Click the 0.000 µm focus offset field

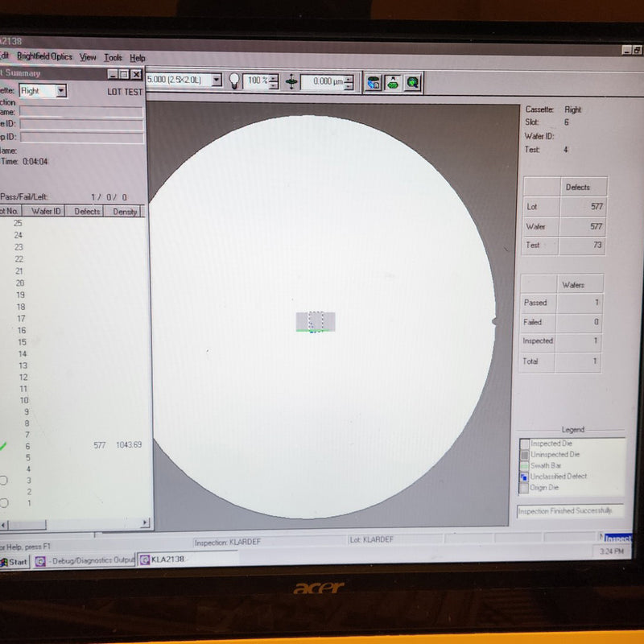click(323, 81)
